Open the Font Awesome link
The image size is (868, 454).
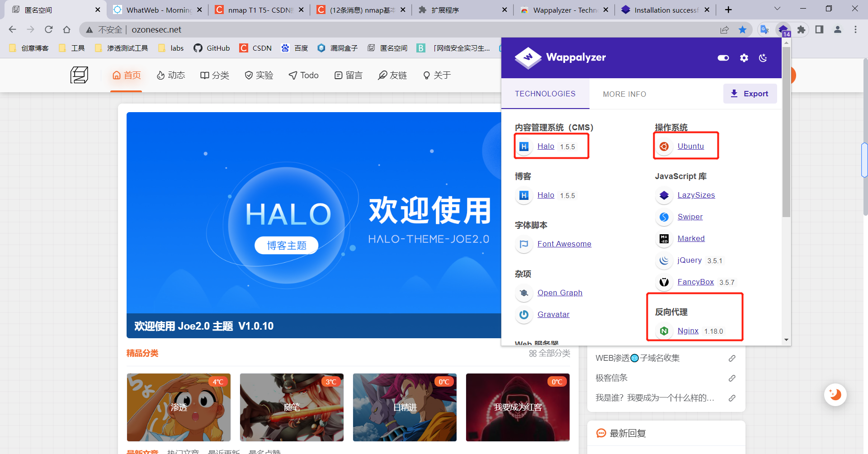point(564,244)
